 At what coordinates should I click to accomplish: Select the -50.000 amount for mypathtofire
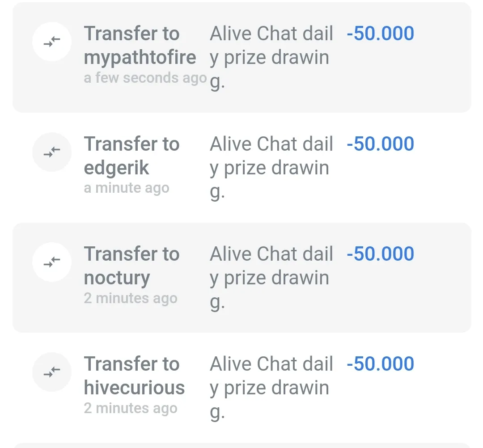pyautogui.click(x=380, y=34)
